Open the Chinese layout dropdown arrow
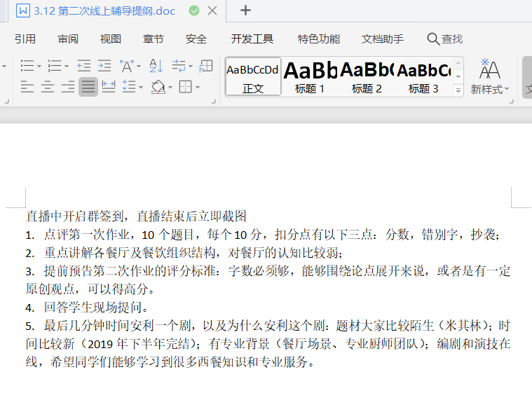Image resolution: width=532 pixels, height=407 pixels. tap(139, 66)
